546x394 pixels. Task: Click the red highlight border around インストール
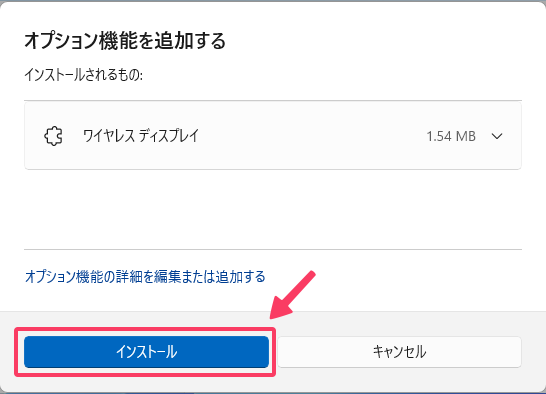click(x=145, y=329)
